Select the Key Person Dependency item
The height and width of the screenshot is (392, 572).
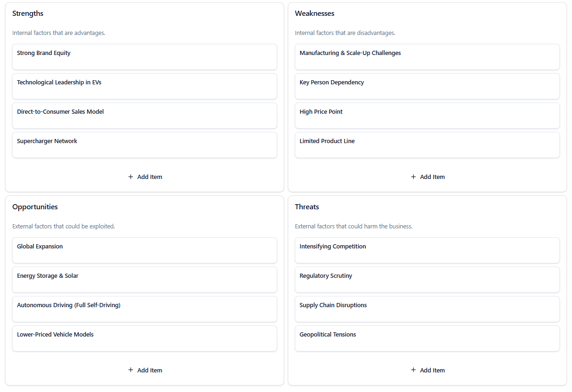[x=427, y=86]
